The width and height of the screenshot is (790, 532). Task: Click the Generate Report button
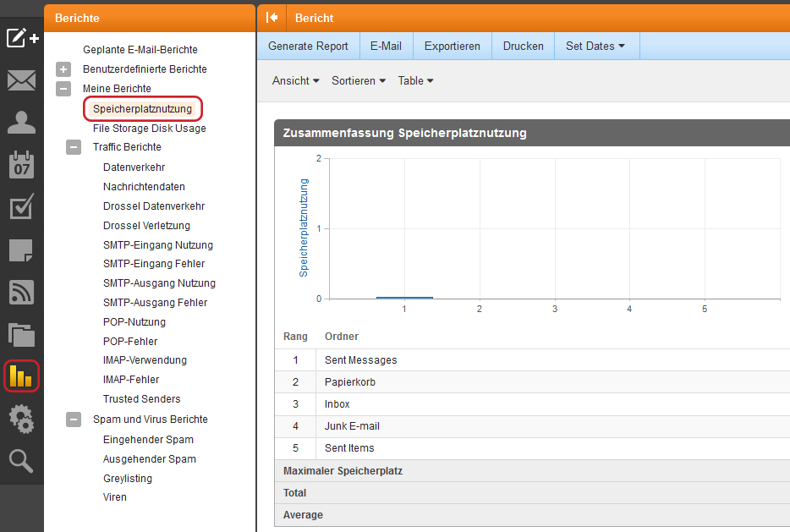308,47
